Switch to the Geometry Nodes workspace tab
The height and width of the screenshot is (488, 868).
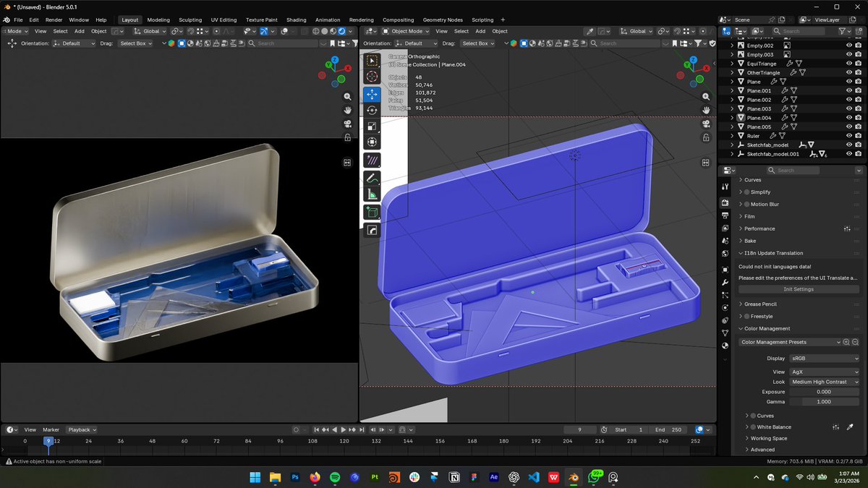pos(443,20)
